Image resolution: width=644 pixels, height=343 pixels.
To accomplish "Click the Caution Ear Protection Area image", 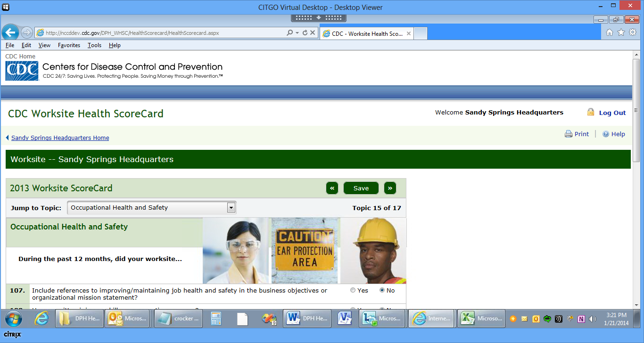I will pyautogui.click(x=305, y=251).
